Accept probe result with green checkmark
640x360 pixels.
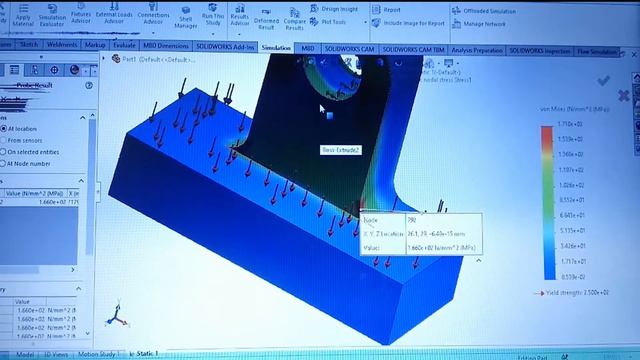[603, 80]
